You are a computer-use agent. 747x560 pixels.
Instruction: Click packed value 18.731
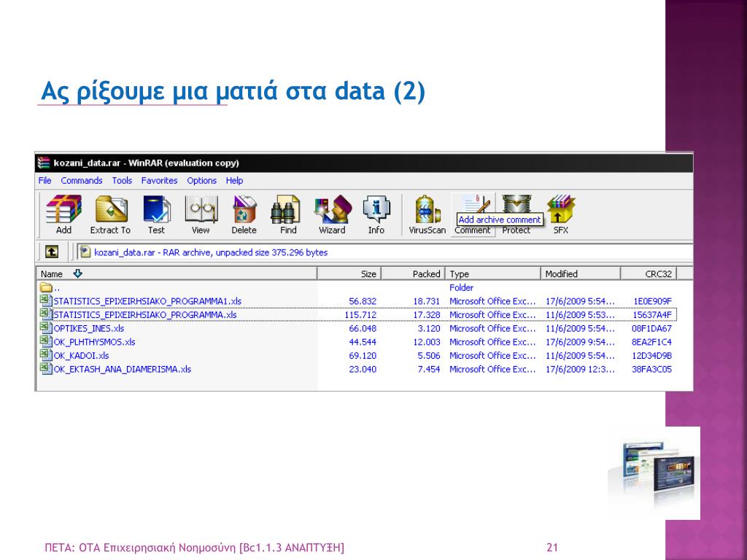click(x=426, y=301)
